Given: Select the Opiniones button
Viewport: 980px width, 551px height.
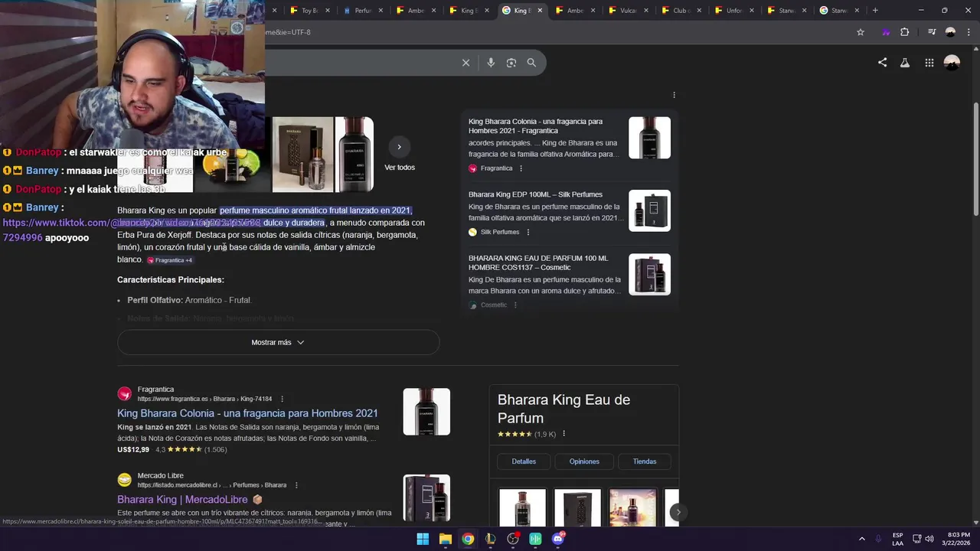Looking at the screenshot, I should pyautogui.click(x=584, y=461).
